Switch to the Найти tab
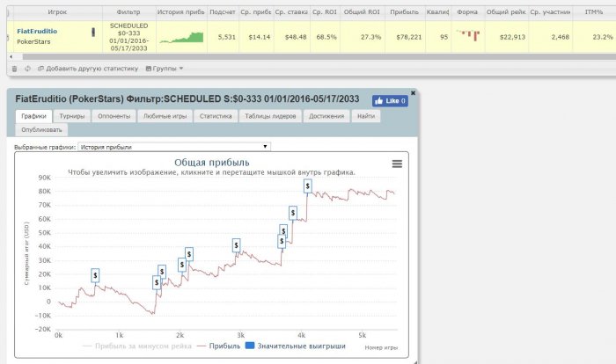The image size is (616, 364). tap(366, 116)
